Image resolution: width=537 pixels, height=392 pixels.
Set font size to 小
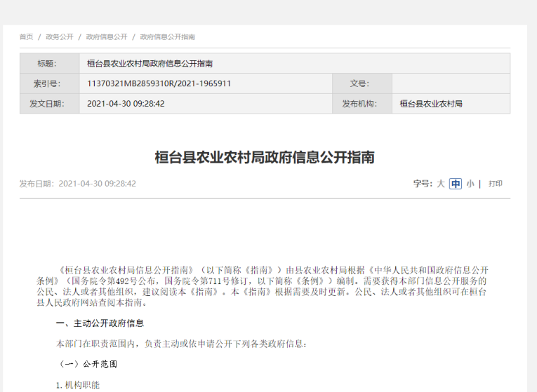[470, 184]
